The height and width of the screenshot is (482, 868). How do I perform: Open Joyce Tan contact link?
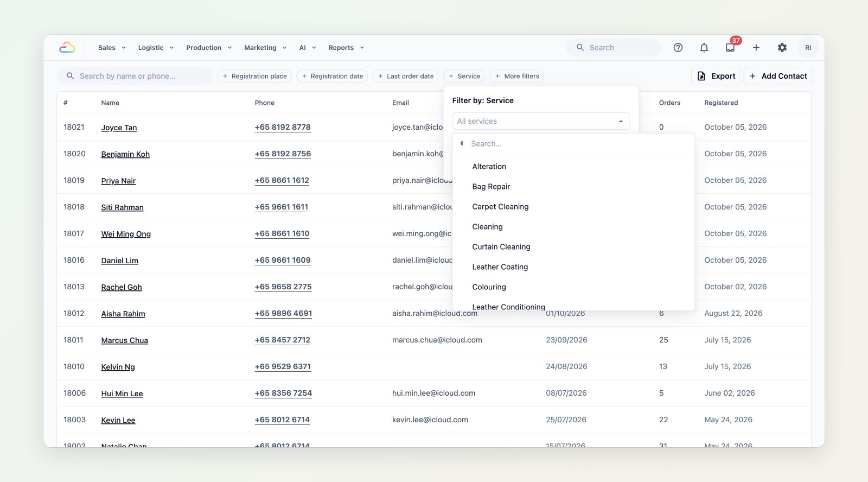(x=119, y=128)
